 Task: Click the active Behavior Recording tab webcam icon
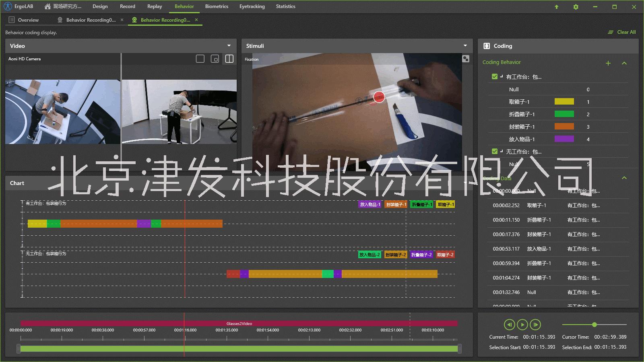[134, 20]
